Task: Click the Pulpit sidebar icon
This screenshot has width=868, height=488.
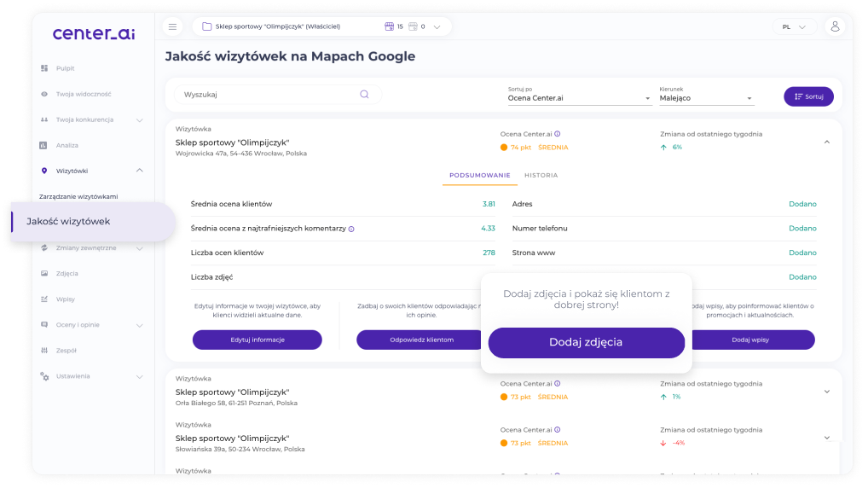Action: [44, 68]
